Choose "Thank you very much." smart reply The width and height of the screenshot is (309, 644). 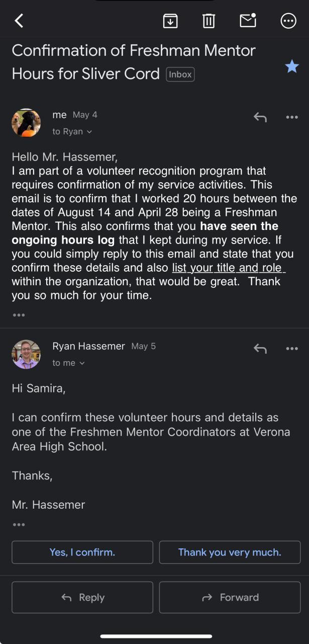230,552
